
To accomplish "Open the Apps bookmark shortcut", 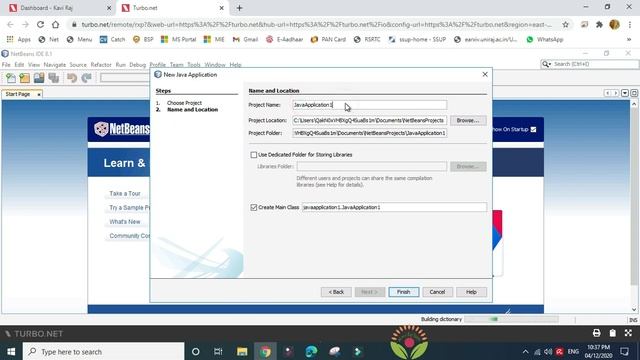I will (18, 39).
